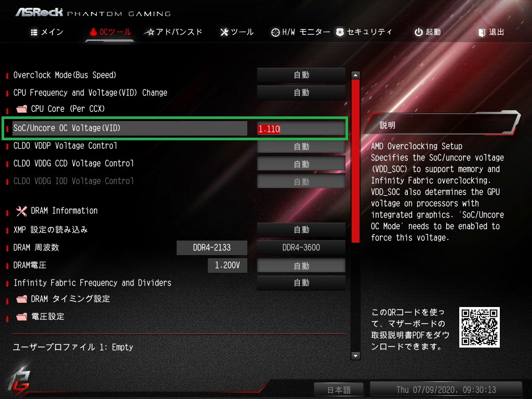This screenshot has height=399, width=532.
Task: Click the OCツール flame icon
Action: coord(94,32)
